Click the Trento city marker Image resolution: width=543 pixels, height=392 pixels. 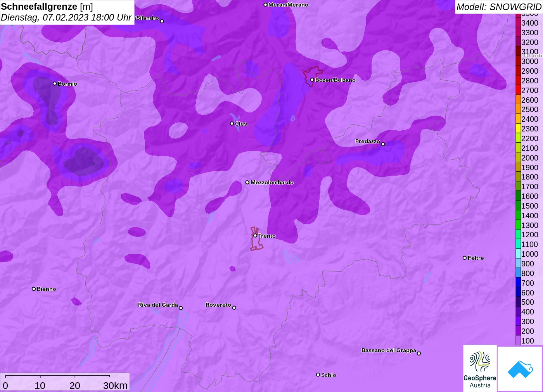pyautogui.click(x=255, y=235)
